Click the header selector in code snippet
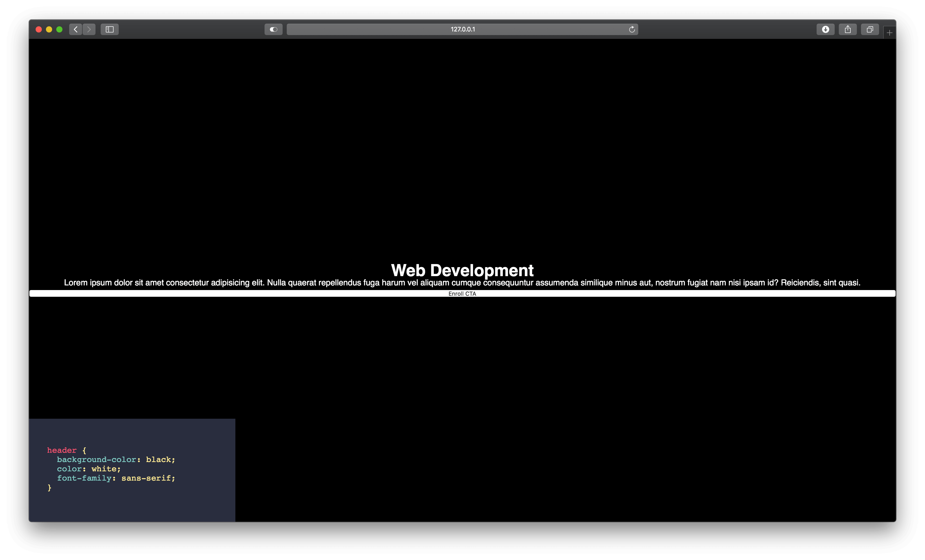Image resolution: width=925 pixels, height=560 pixels. 62,450
